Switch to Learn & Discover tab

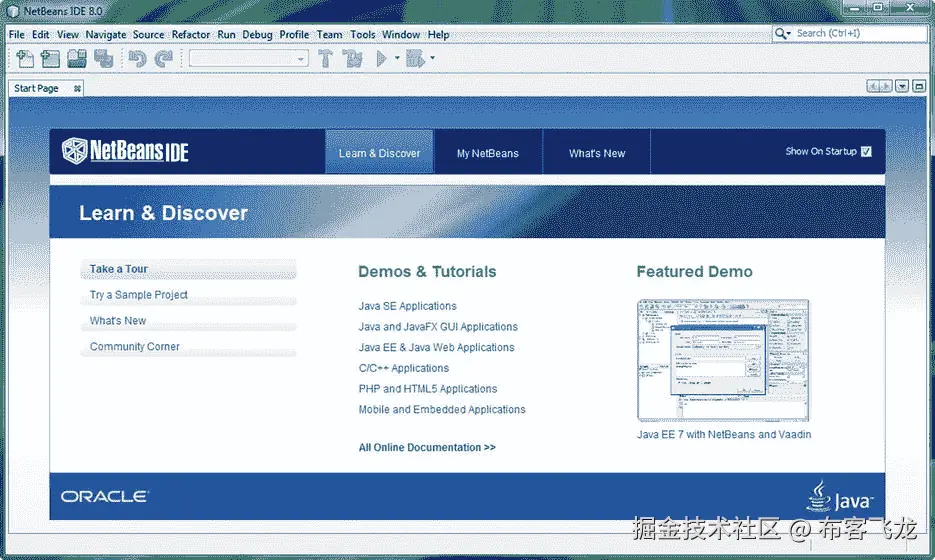click(x=379, y=152)
